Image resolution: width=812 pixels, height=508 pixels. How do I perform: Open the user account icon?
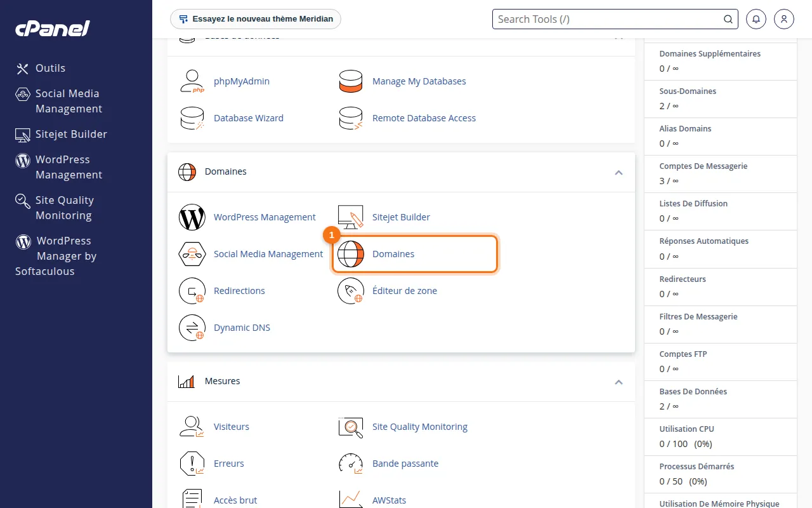(784, 19)
